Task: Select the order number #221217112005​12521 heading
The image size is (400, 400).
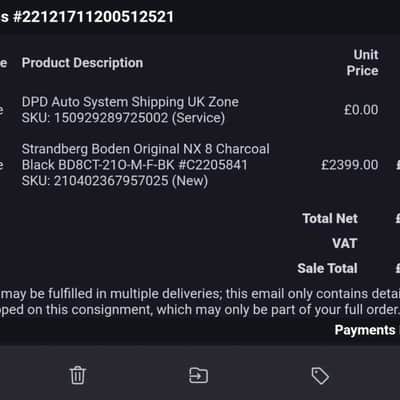Action: [x=93, y=17]
